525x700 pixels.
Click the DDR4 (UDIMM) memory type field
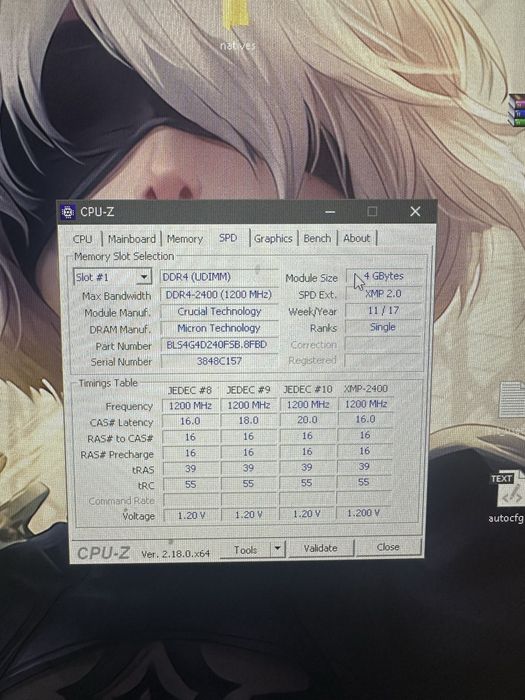coord(219,277)
